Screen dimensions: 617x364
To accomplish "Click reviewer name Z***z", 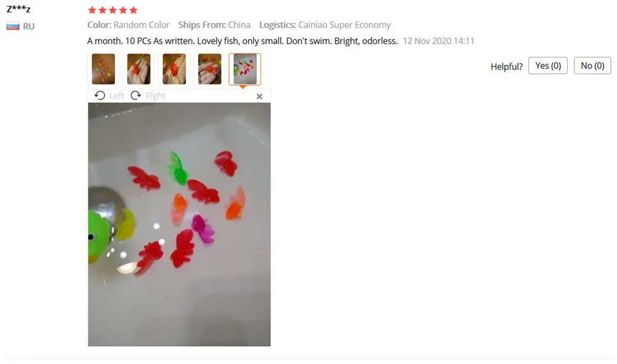I will [19, 9].
